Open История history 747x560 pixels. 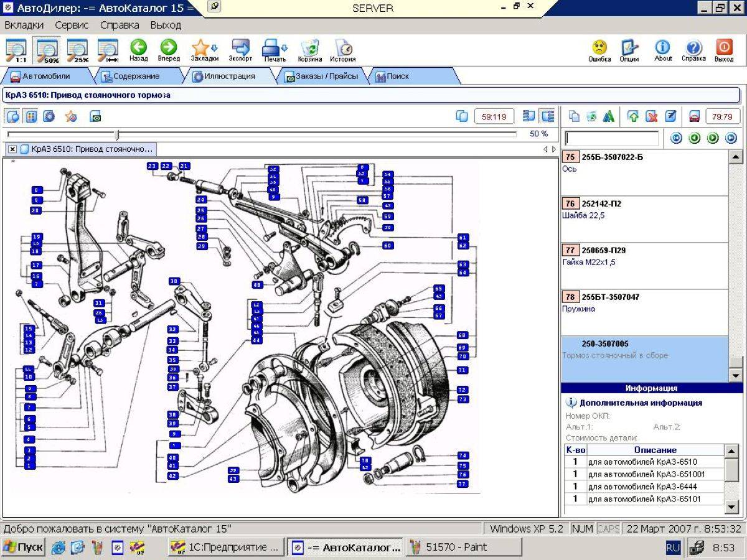click(343, 50)
